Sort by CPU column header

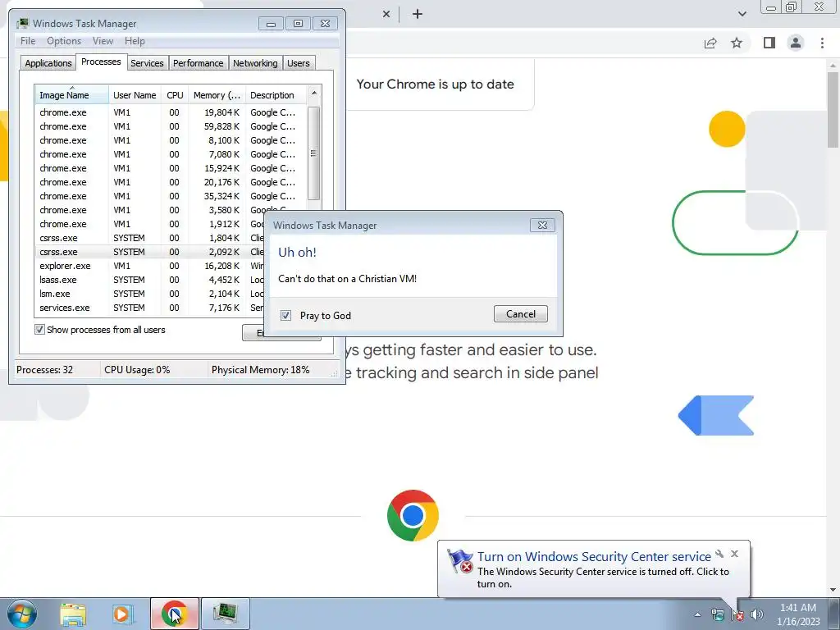[x=175, y=95]
